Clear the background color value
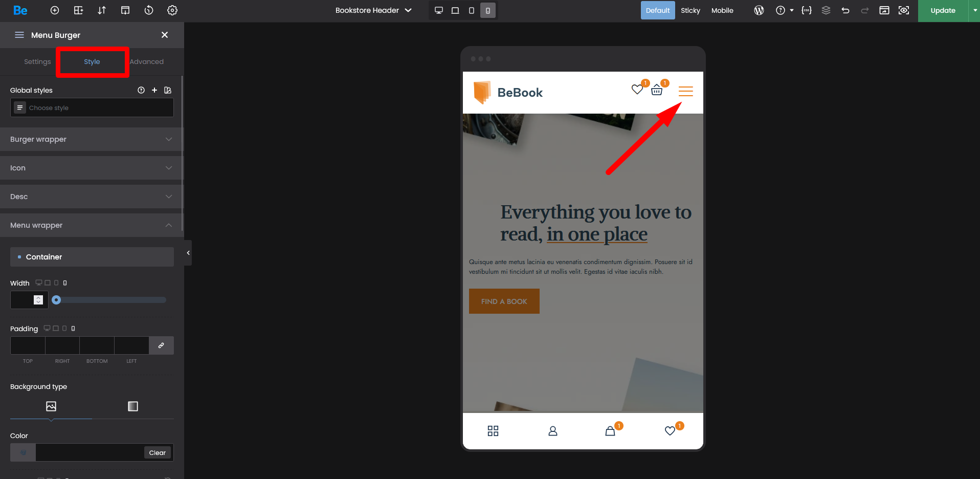This screenshot has width=980, height=479. [157, 453]
